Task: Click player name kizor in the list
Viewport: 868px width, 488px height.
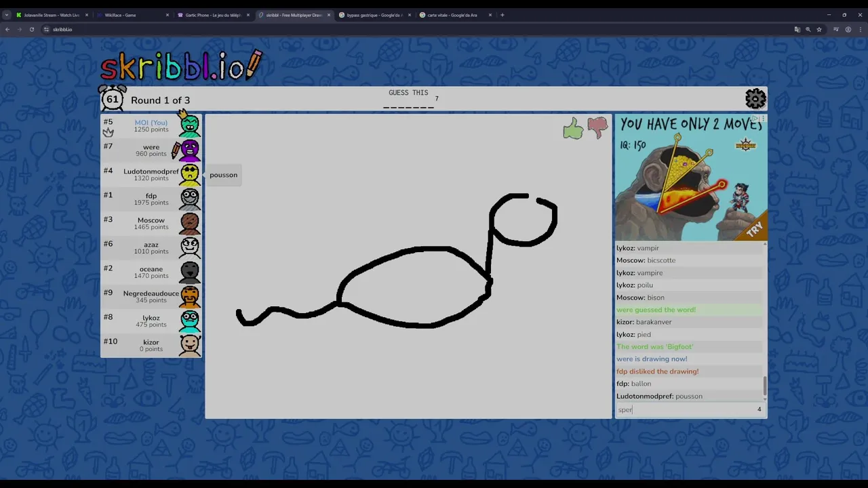Action: [x=151, y=342]
